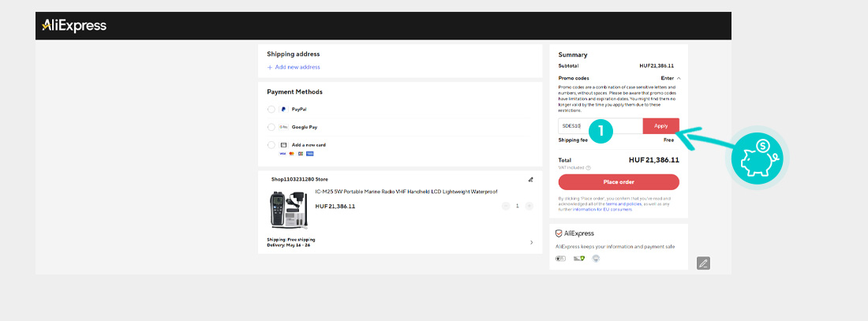Click the grey edit icon at bottom right
The width and height of the screenshot is (868, 321).
[703, 263]
